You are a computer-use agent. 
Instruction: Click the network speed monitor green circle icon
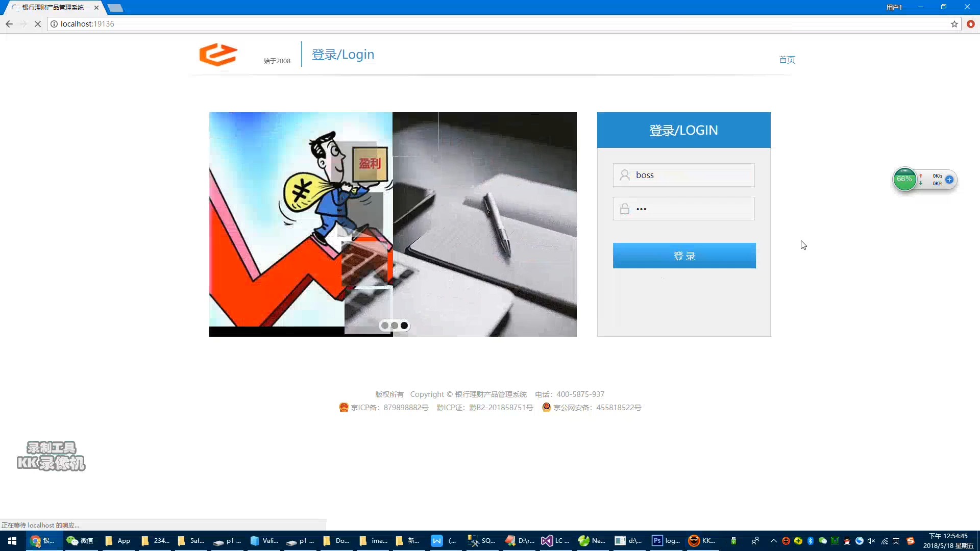pos(903,179)
